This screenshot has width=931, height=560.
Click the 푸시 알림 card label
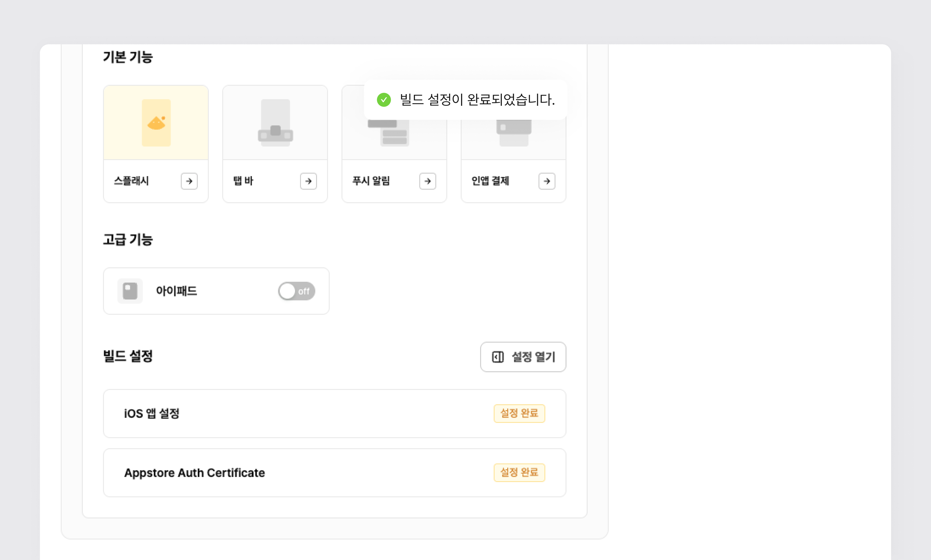click(x=371, y=181)
